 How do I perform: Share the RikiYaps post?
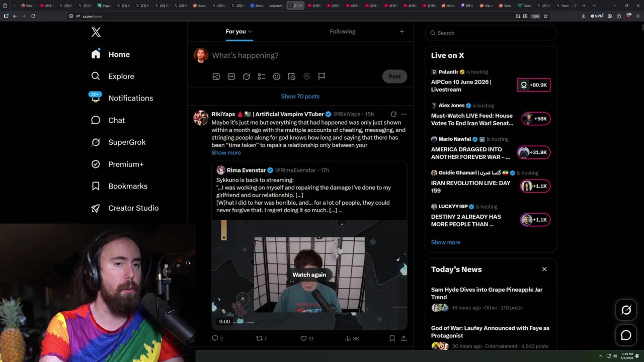click(404, 338)
